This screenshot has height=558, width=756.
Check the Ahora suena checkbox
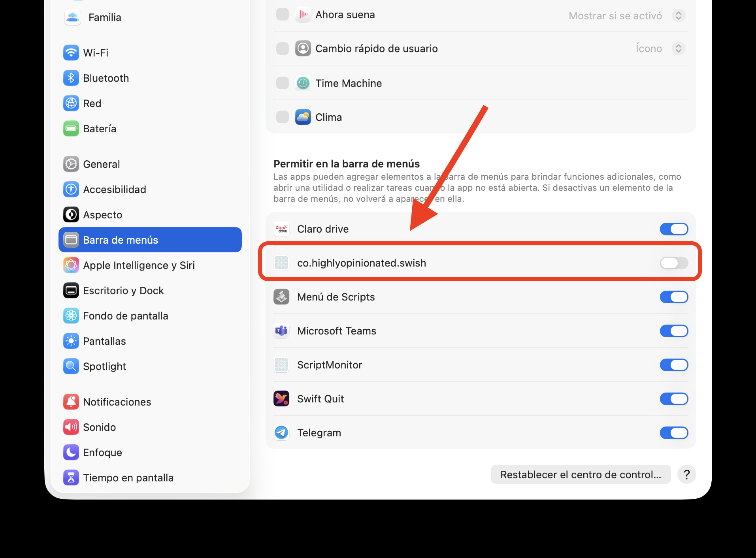[x=283, y=15]
